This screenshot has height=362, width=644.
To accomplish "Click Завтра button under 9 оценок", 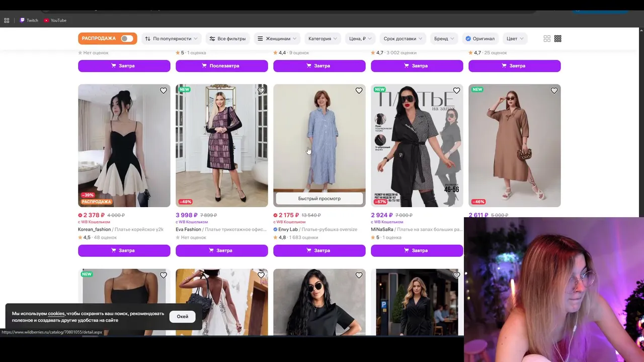I will click(x=319, y=66).
